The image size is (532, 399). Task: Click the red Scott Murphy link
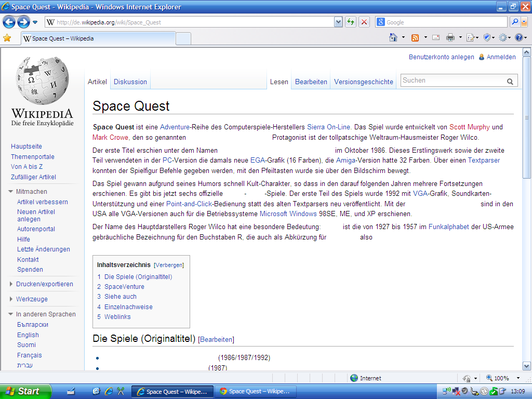pyautogui.click(x=470, y=127)
